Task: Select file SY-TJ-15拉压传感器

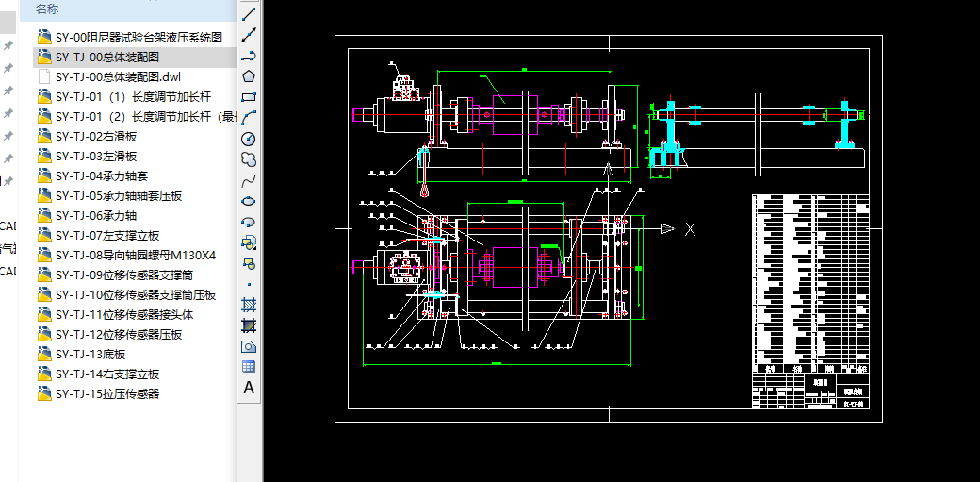Action: pos(99,393)
